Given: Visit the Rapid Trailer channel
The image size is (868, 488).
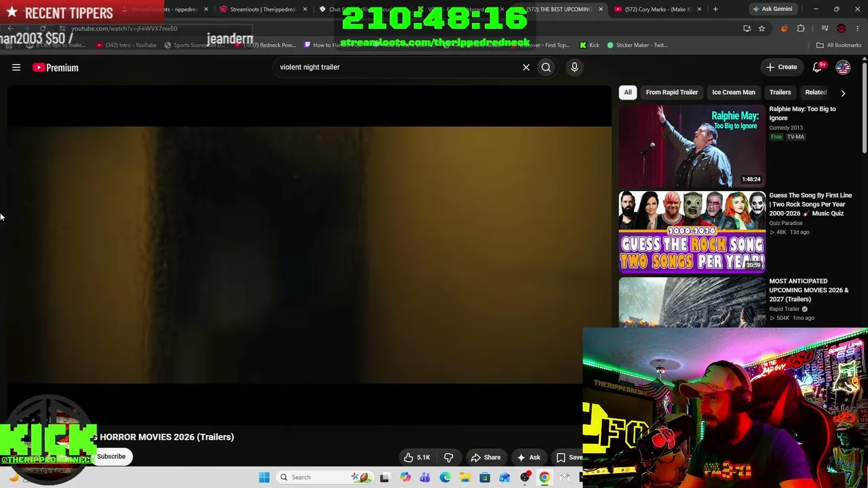Looking at the screenshot, I should (784, 309).
